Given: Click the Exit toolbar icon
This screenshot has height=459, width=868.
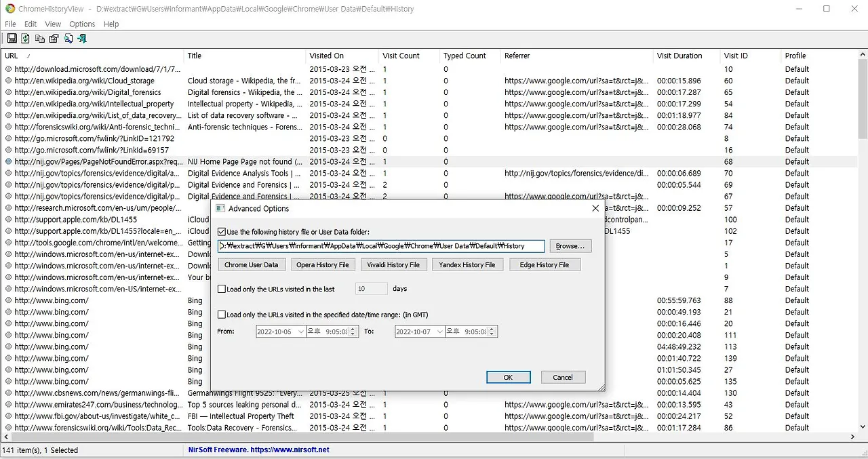Looking at the screenshot, I should tap(81, 39).
